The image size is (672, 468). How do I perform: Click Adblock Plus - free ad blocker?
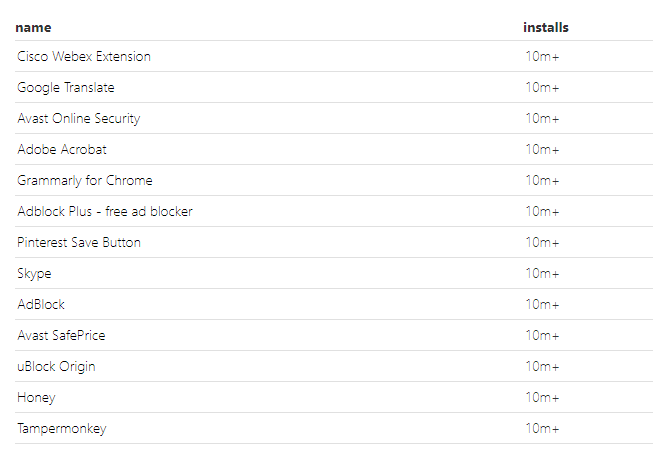[105, 211]
